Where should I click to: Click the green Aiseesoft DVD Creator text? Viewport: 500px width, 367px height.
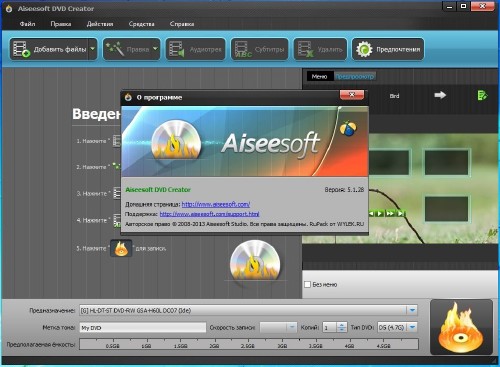[x=158, y=190]
